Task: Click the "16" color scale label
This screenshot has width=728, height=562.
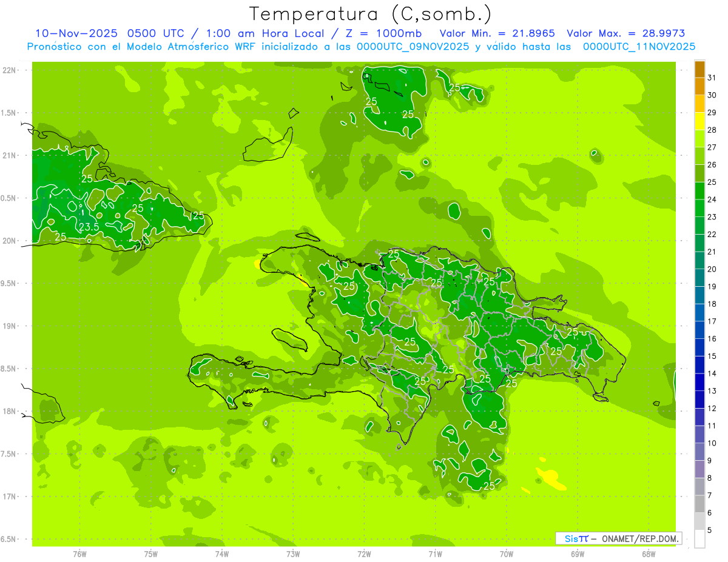Action: (712, 338)
